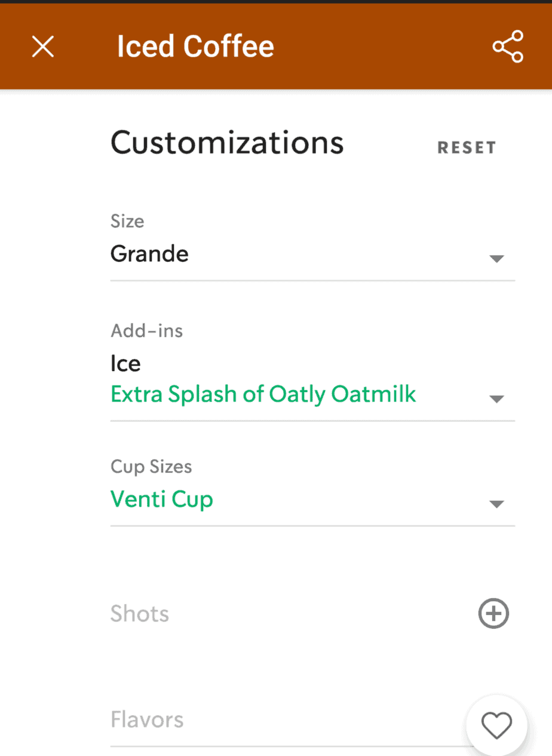Expand the Add-ins dropdown arrow

(496, 399)
